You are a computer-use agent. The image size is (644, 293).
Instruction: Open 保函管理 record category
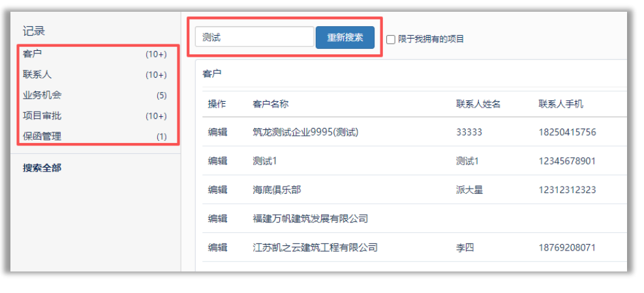42,136
